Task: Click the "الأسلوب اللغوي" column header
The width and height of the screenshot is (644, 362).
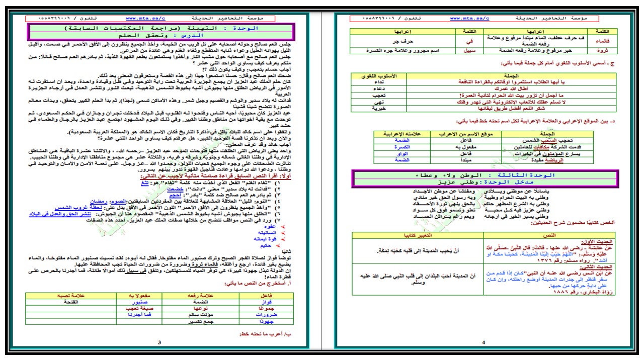Action: (379, 76)
